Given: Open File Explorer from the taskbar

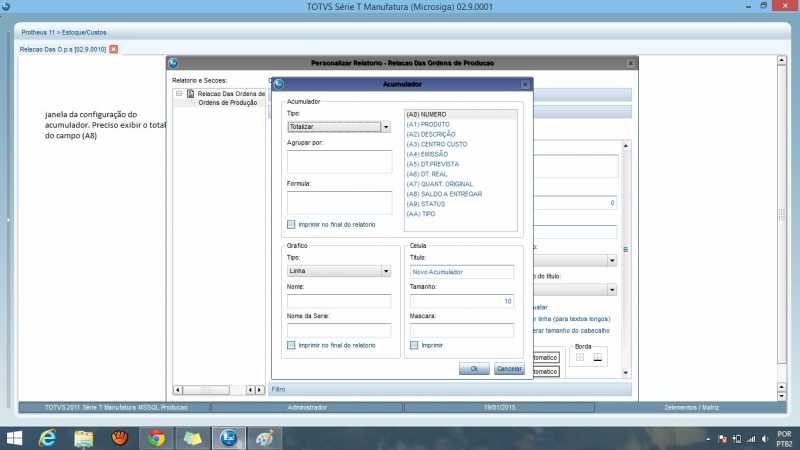Looking at the screenshot, I should tap(84, 438).
